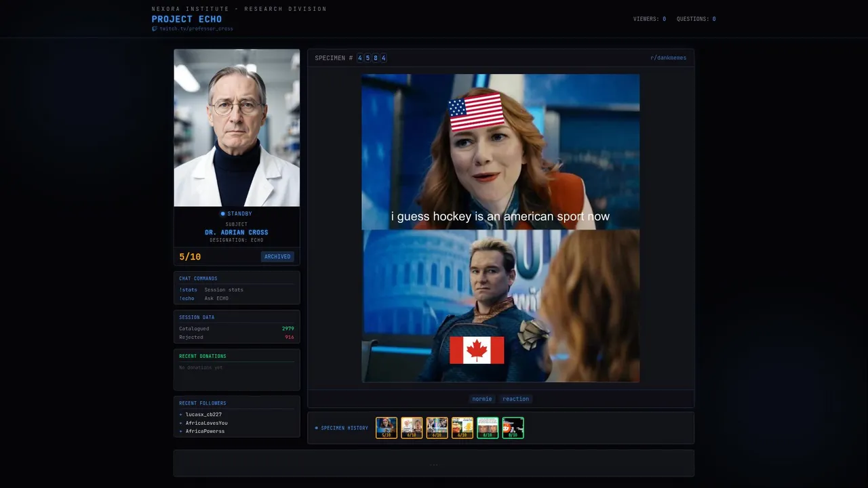868x488 pixels.
Task: Click the PROJECT ECHO title
Action: [x=186, y=19]
